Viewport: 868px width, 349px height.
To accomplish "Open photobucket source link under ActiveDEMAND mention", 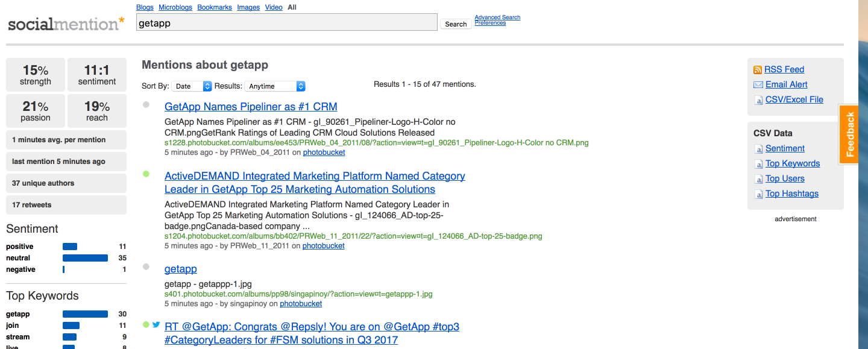I will pos(324,246).
